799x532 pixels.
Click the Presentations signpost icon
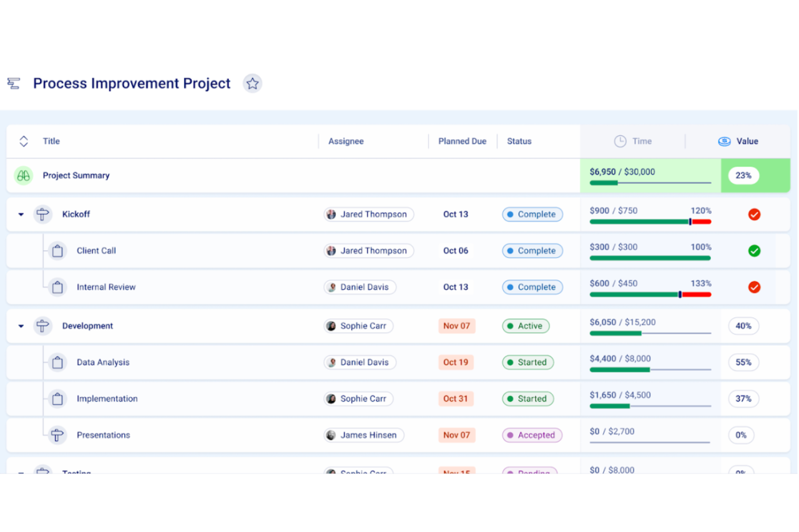[x=57, y=435]
